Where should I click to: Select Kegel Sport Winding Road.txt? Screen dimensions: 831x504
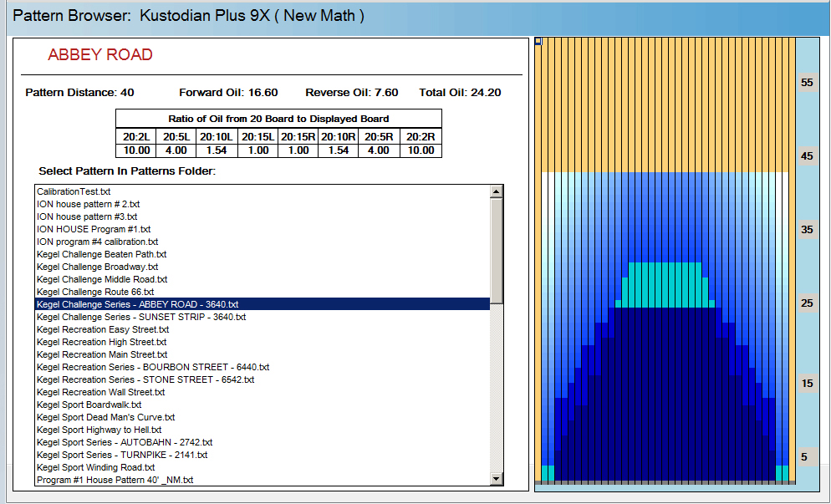95,467
